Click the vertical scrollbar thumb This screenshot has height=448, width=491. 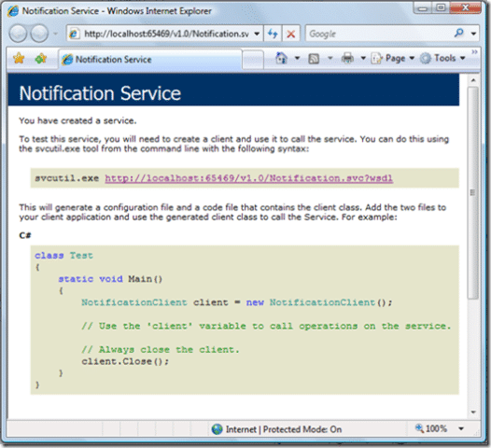tap(473, 192)
